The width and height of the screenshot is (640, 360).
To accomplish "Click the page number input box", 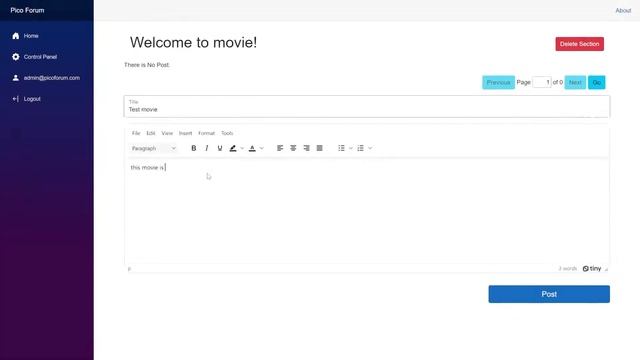I will click(542, 82).
